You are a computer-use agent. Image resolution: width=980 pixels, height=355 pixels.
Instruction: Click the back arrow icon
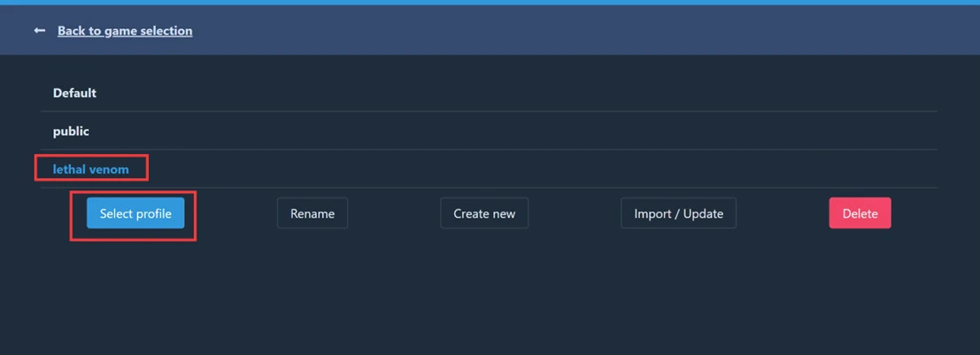[39, 31]
